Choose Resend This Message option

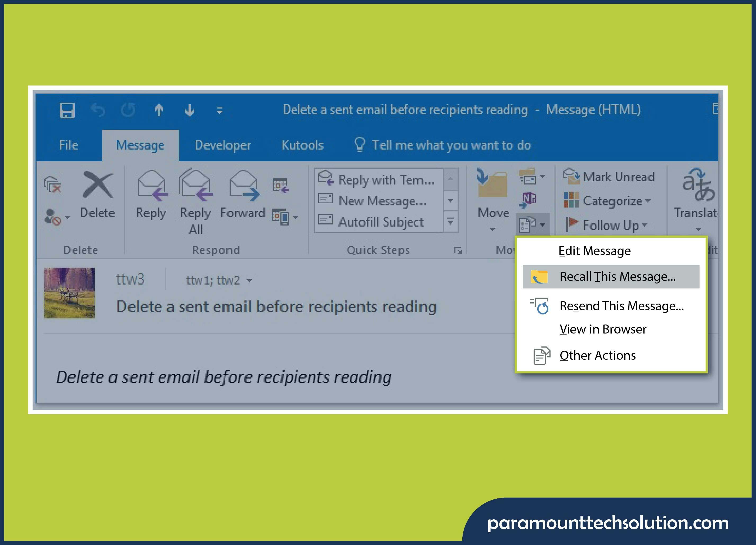pyautogui.click(x=621, y=306)
